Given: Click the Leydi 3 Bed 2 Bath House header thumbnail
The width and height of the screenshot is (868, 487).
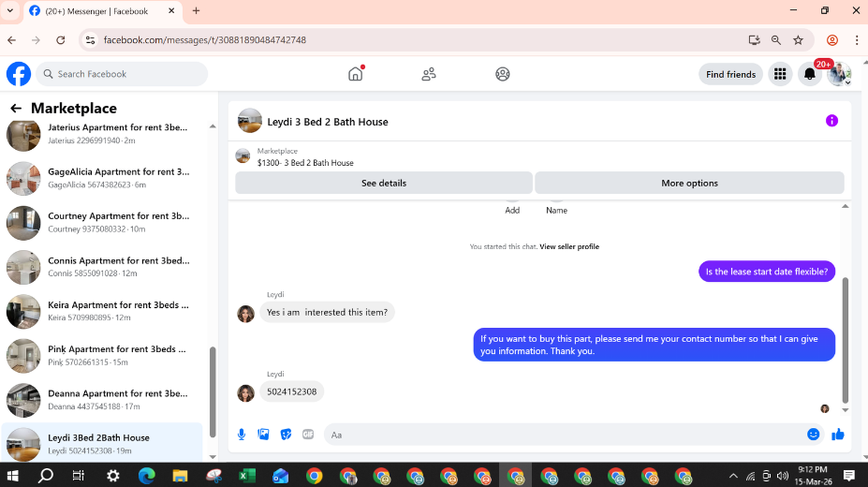Looking at the screenshot, I should (250, 121).
